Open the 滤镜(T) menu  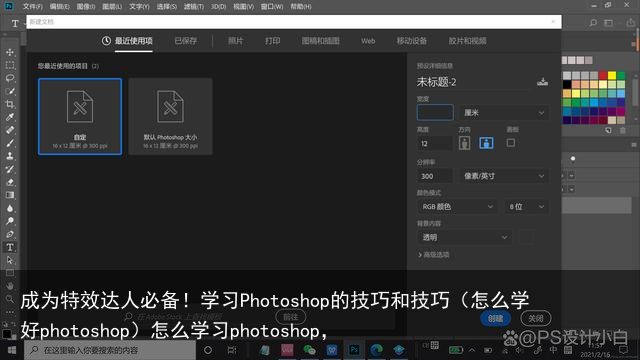tap(193, 7)
